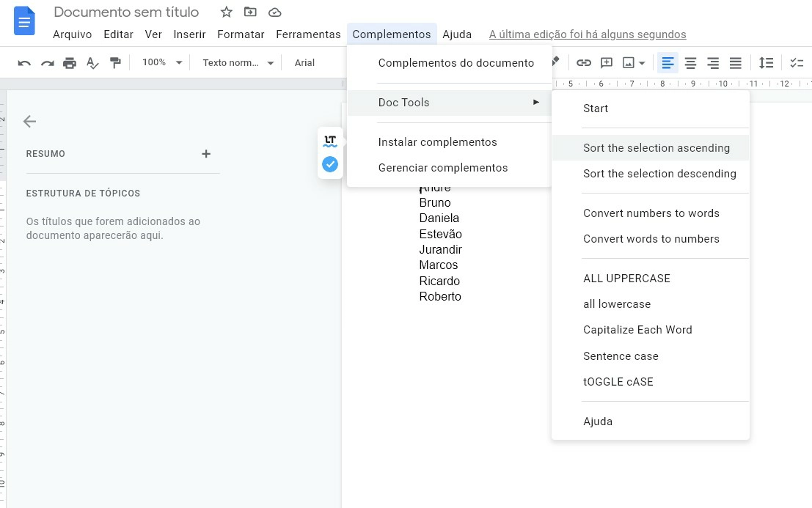Add a comment with the comment icon
This screenshot has height=508, width=812.
(x=607, y=63)
